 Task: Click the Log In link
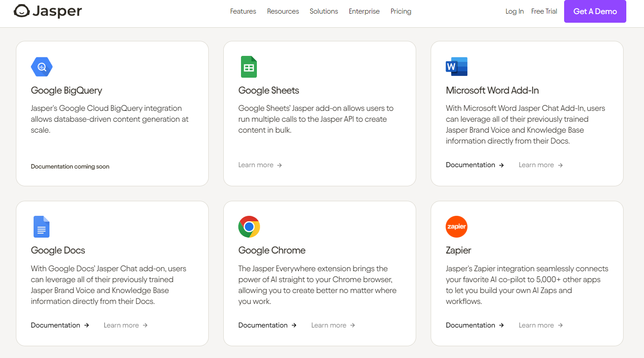[x=515, y=11]
